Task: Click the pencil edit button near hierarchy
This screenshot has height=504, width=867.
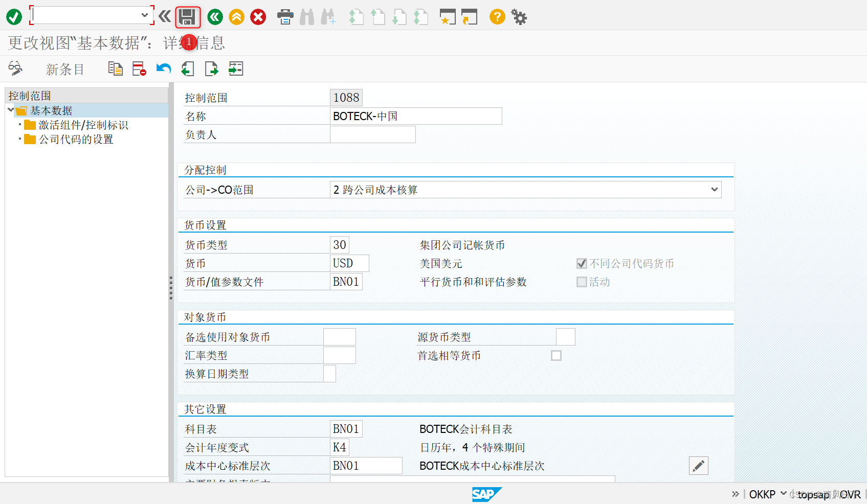Action: click(x=699, y=466)
